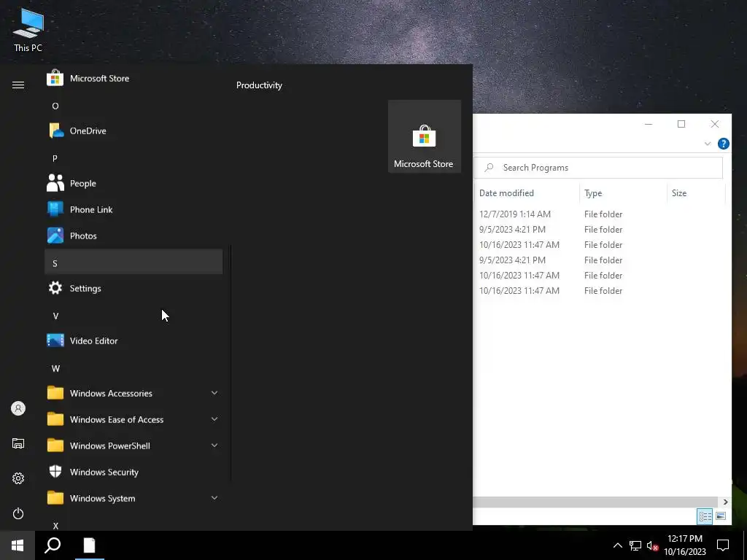Maximize the Explorer window

point(681,124)
